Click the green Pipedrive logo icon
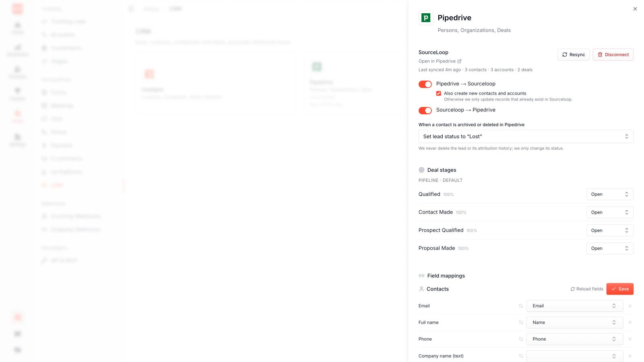The height and width of the screenshot is (362, 644). pyautogui.click(x=426, y=18)
